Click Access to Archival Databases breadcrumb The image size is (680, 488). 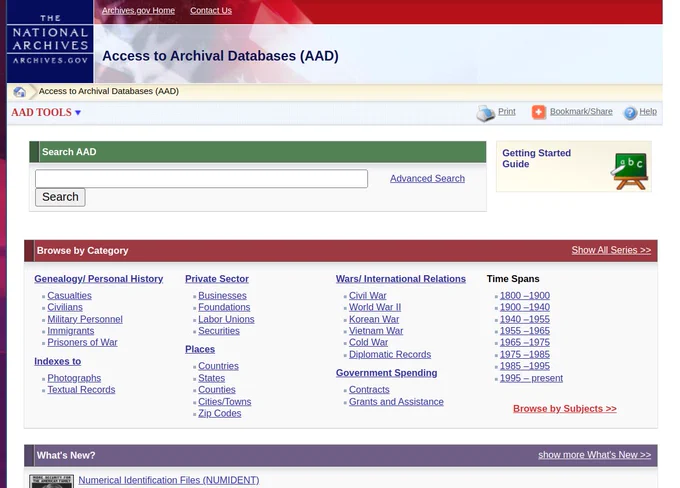tap(109, 91)
